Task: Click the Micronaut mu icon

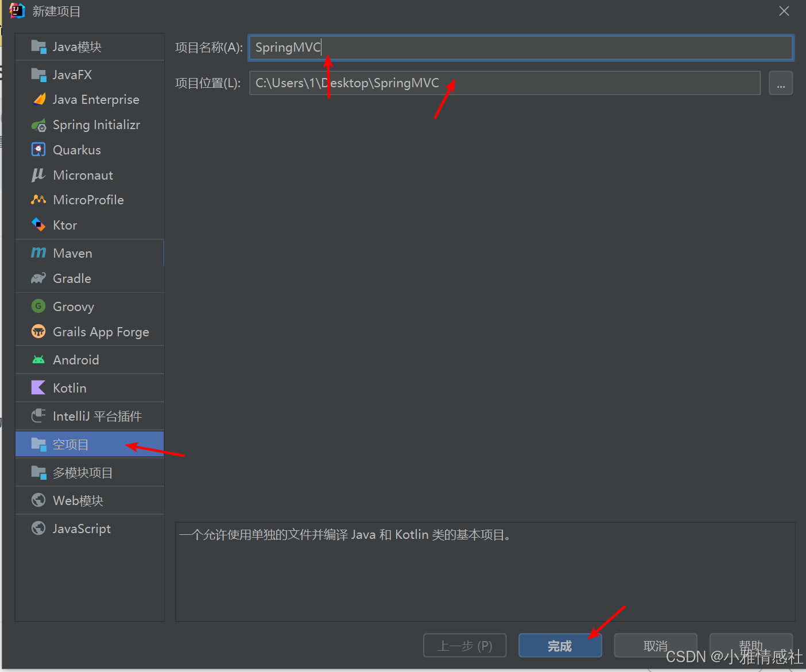Action: 38,175
